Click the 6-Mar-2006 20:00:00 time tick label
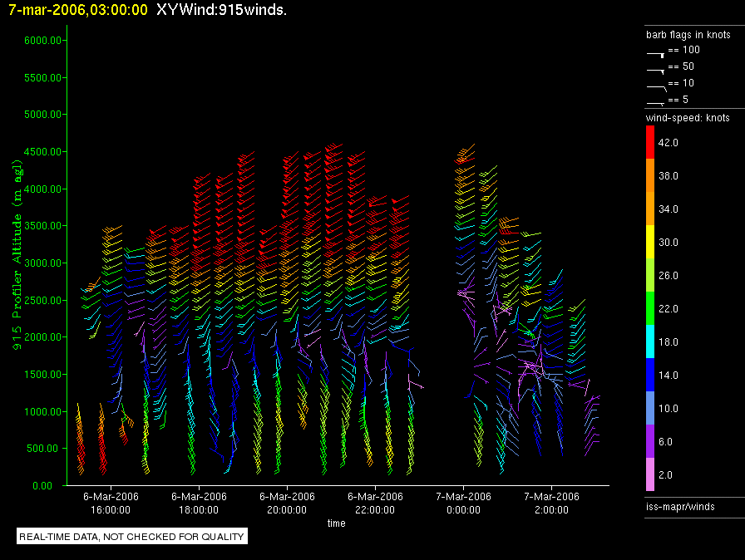Screen dimensions: 745x560 point(287,503)
